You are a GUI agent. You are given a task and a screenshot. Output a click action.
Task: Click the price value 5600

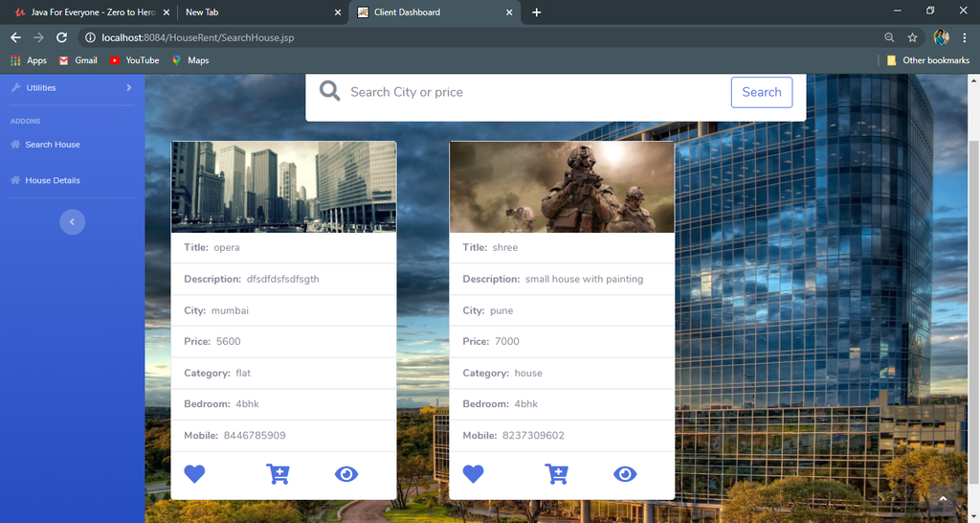click(x=228, y=342)
